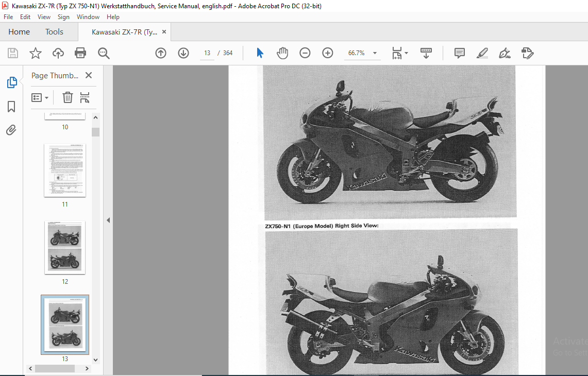Print the document
This screenshot has width=588, height=376.
80,53
